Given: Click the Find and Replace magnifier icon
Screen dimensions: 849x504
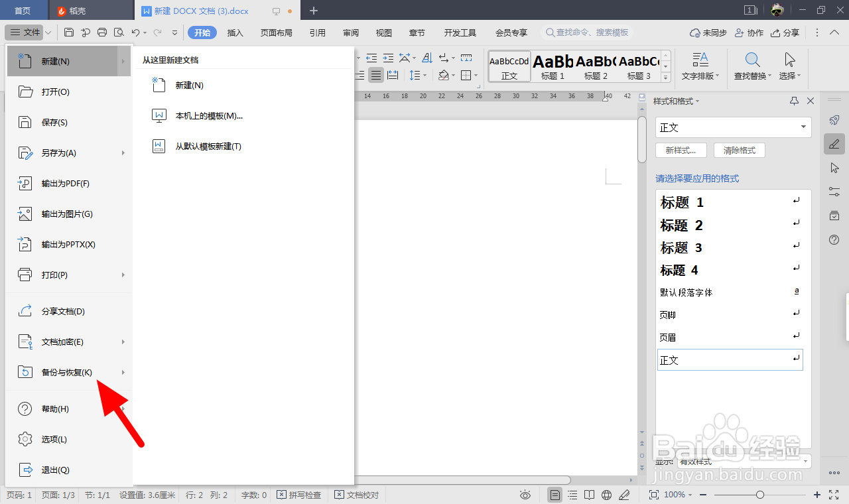Looking at the screenshot, I should pyautogui.click(x=751, y=60).
